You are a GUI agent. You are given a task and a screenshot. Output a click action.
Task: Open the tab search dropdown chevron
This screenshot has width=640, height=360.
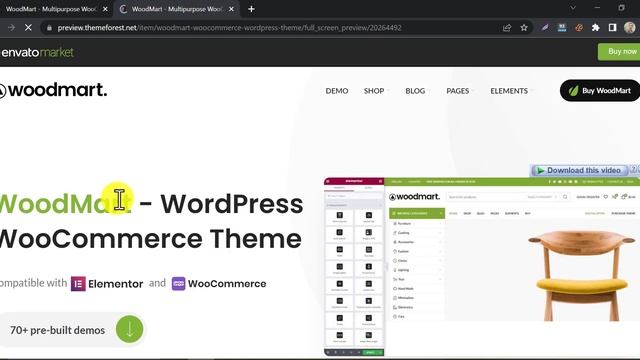pyautogui.click(x=573, y=8)
